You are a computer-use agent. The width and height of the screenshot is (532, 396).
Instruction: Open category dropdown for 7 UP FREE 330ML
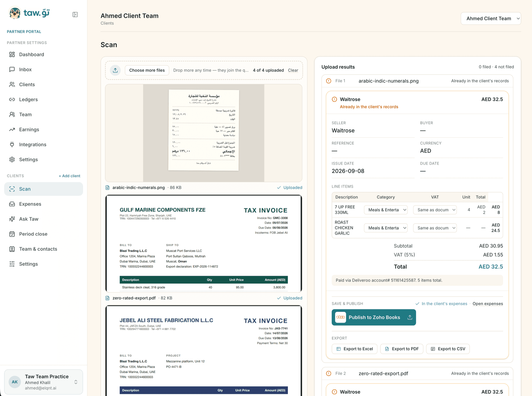tap(386, 210)
